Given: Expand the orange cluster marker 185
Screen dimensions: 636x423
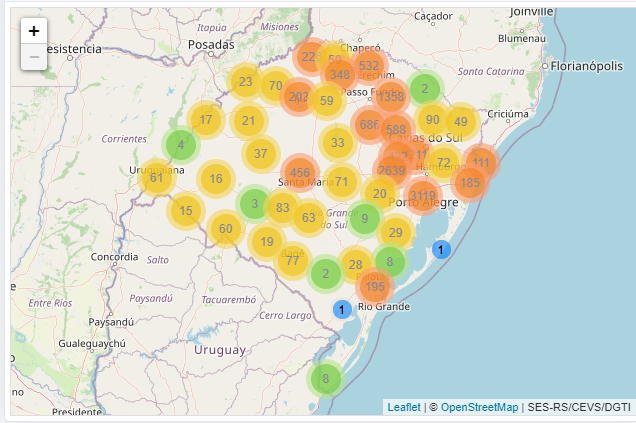Looking at the screenshot, I should click(x=470, y=183).
